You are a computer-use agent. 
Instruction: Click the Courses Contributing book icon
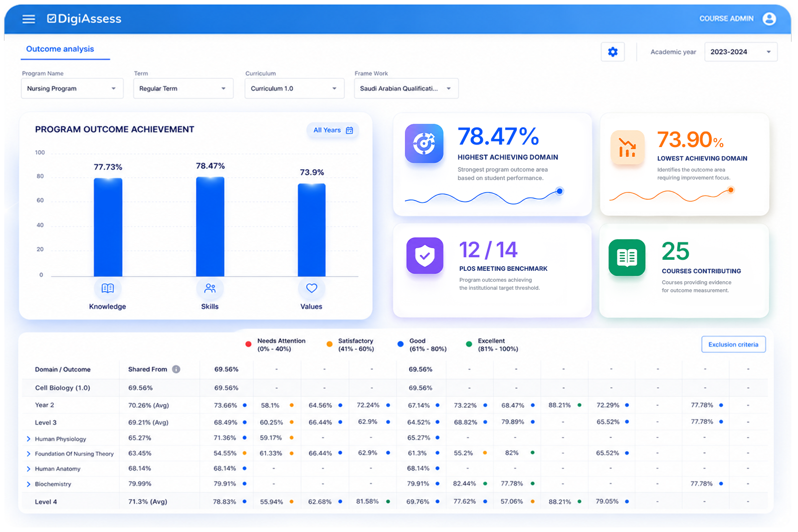click(x=627, y=257)
